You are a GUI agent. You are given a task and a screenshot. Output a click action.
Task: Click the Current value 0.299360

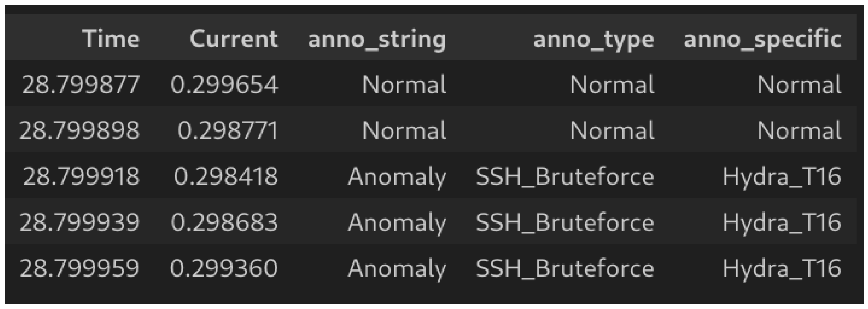pos(224,268)
